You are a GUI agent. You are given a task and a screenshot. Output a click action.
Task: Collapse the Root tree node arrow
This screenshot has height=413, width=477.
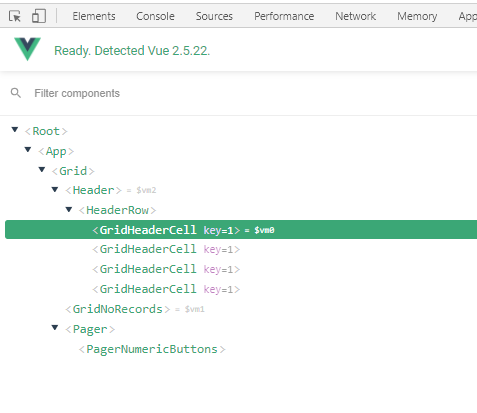point(15,130)
